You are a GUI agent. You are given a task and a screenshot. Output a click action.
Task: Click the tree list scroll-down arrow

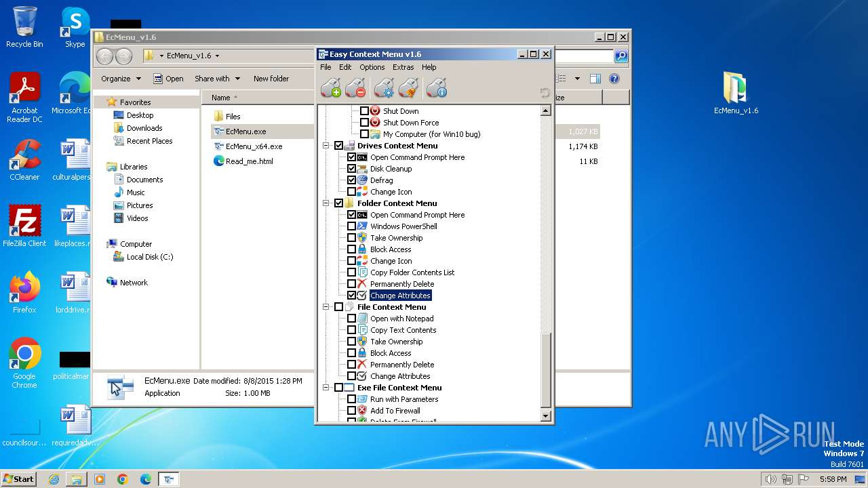coord(546,415)
